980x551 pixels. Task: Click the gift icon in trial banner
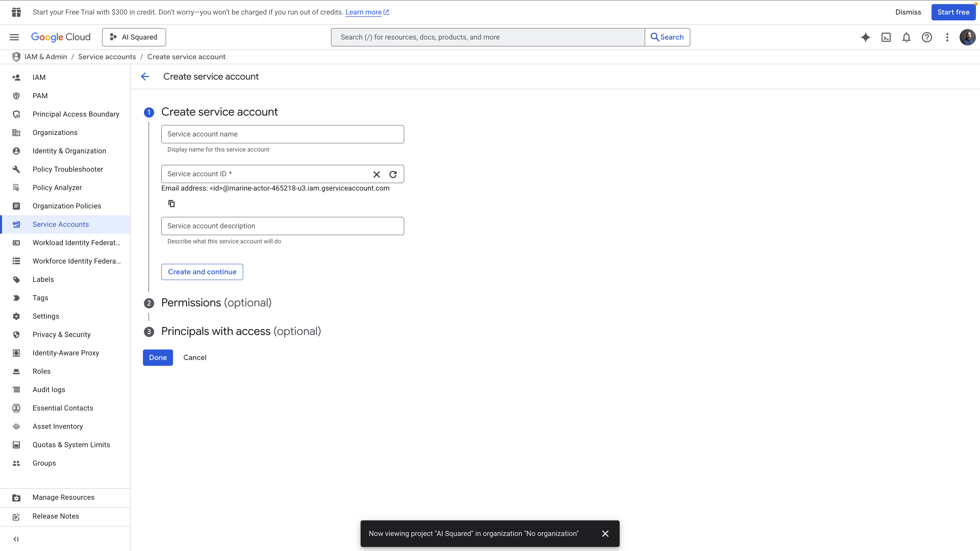pyautogui.click(x=16, y=12)
